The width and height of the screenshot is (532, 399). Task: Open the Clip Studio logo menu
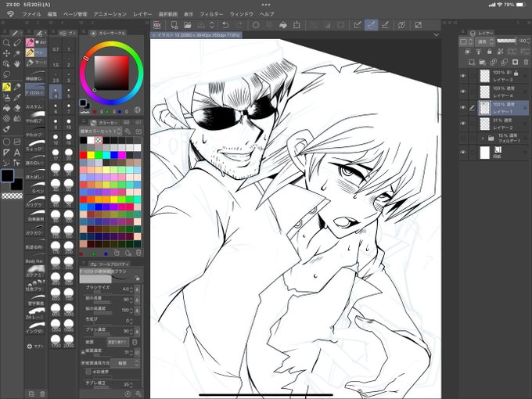(x=10, y=14)
